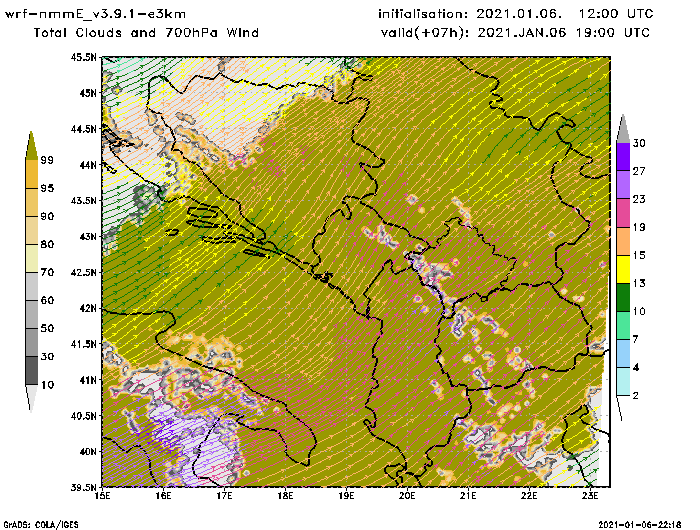
Task: Click the '70' value on the cloud legend
Action: [x=47, y=272]
